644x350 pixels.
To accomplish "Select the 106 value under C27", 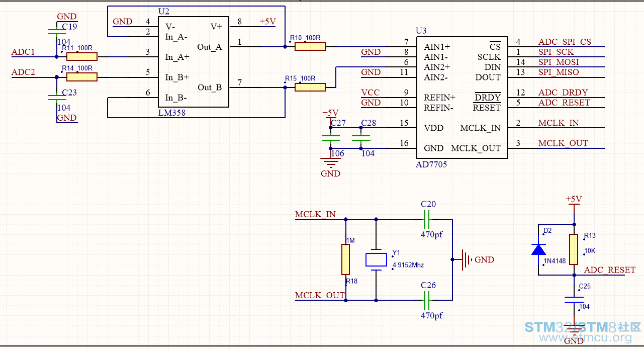I will [x=338, y=153].
